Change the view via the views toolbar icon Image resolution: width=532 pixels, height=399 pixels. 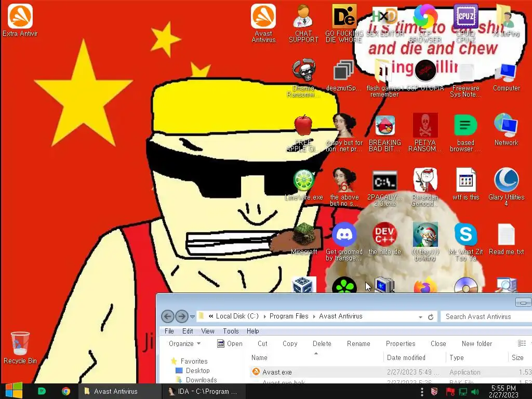click(522, 343)
